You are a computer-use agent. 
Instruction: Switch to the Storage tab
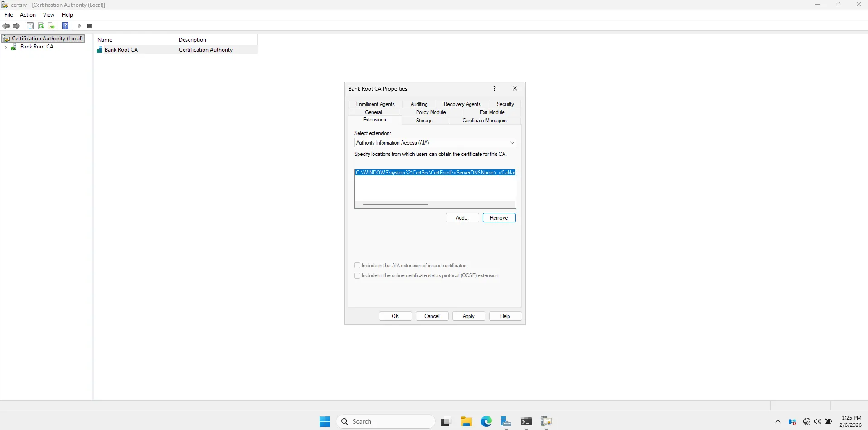(424, 121)
